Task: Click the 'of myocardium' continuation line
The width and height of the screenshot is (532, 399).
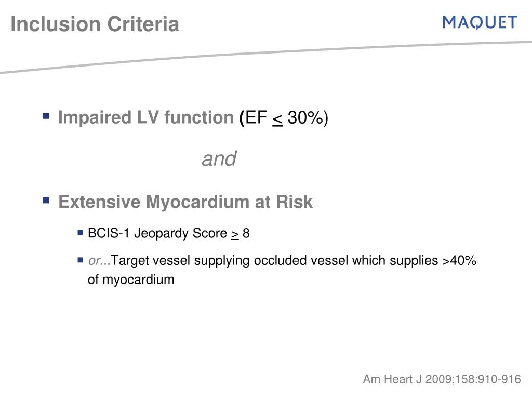Action: pos(131,280)
